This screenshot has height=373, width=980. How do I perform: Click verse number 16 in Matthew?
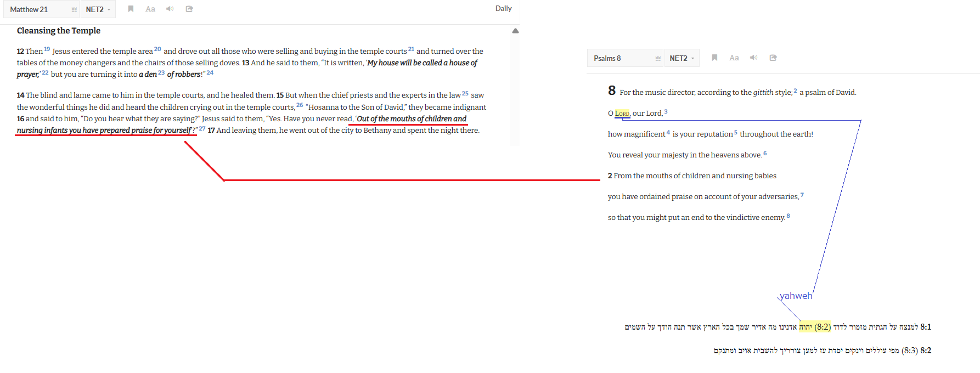(x=20, y=119)
